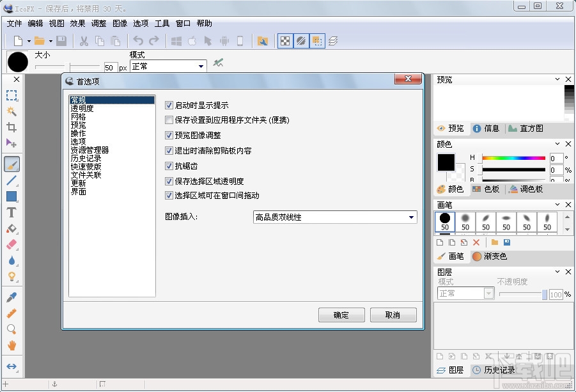Open the 模式 dropdown in top toolbar

[200, 66]
